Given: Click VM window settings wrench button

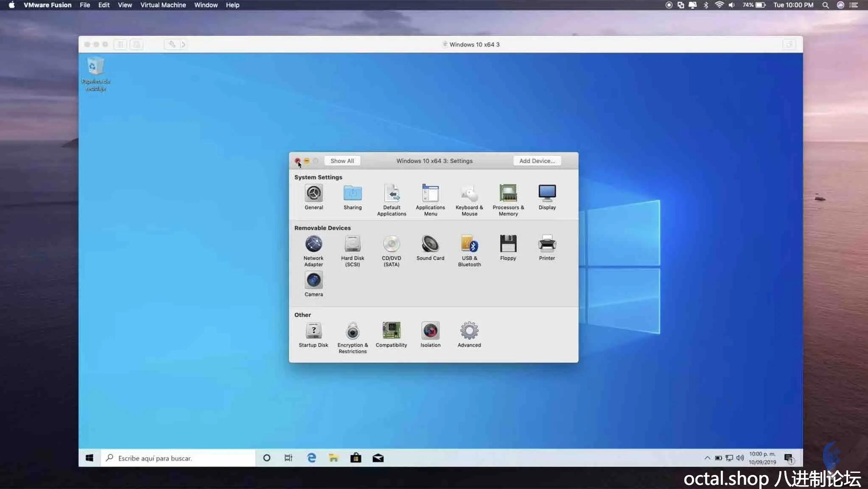Looking at the screenshot, I should [172, 44].
